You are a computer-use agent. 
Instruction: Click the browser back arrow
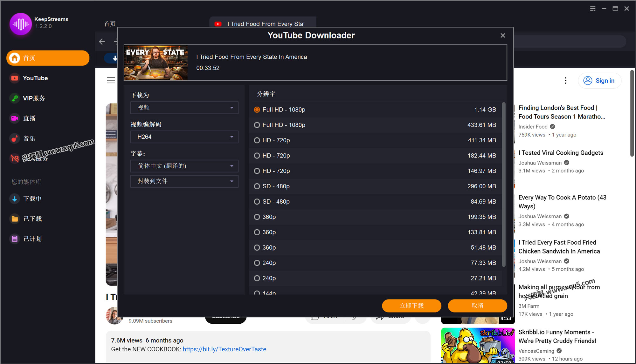coord(102,42)
